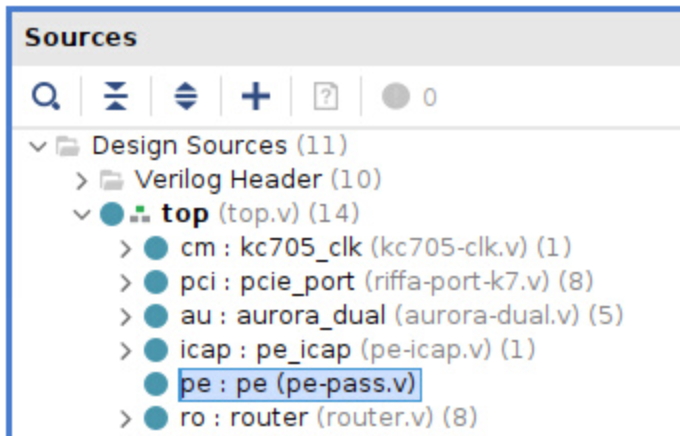The image size is (680, 436).
Task: Collapse the Design Sources folder
Action: pyautogui.click(x=38, y=146)
